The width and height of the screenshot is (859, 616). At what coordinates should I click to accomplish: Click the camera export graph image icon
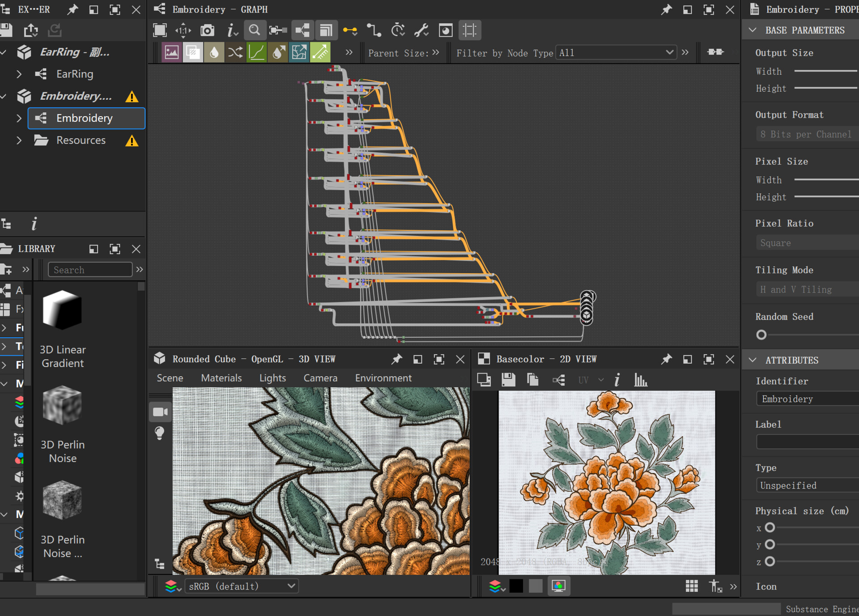pyautogui.click(x=207, y=30)
